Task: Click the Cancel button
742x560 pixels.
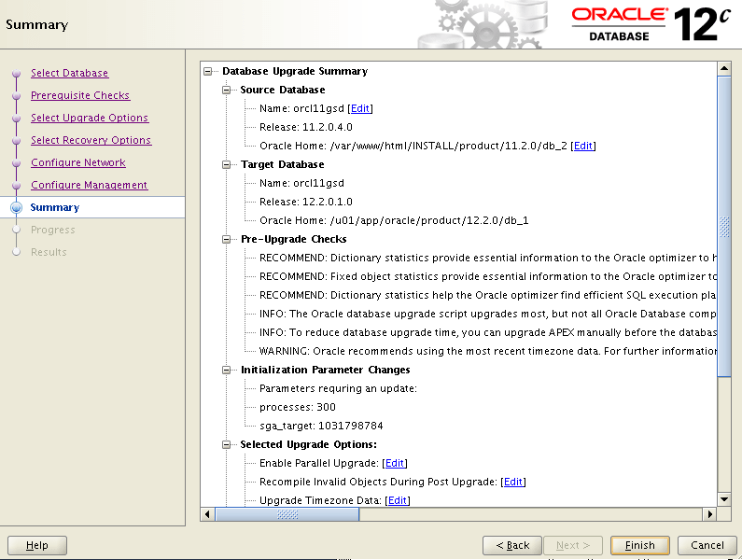Action: click(x=707, y=545)
